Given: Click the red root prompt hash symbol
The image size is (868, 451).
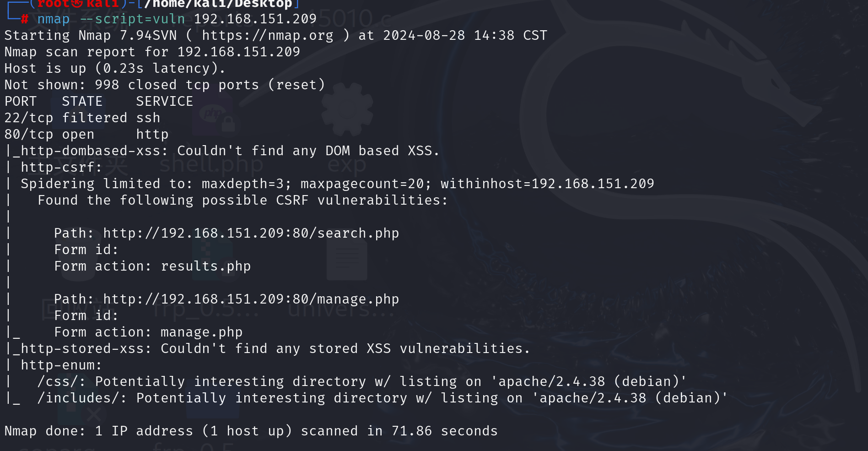Looking at the screenshot, I should (25, 19).
